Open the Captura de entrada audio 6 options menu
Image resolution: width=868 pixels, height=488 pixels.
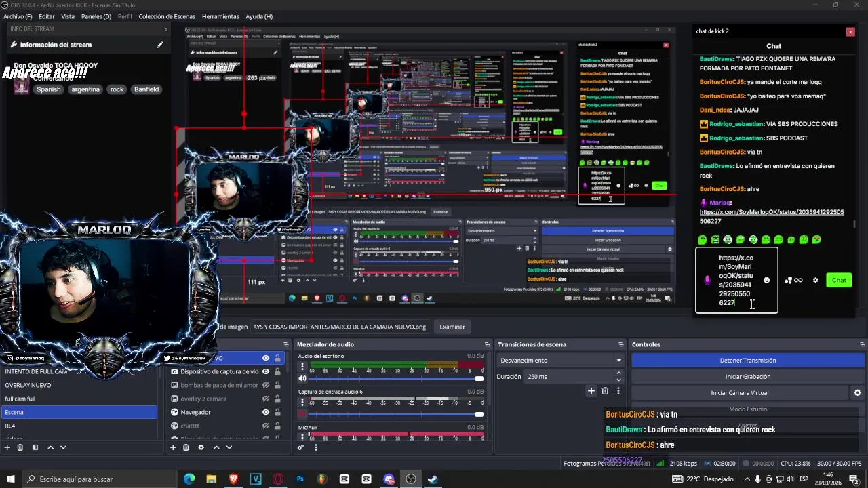tap(303, 402)
